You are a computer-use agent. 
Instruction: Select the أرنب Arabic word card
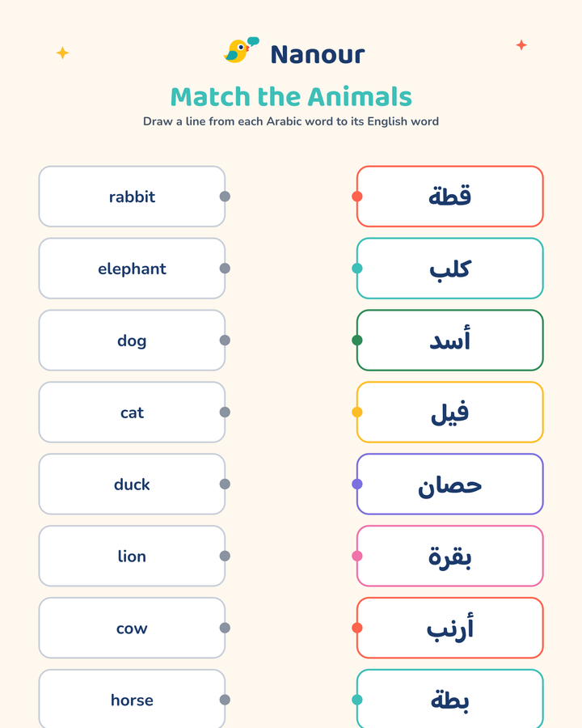[449, 629]
